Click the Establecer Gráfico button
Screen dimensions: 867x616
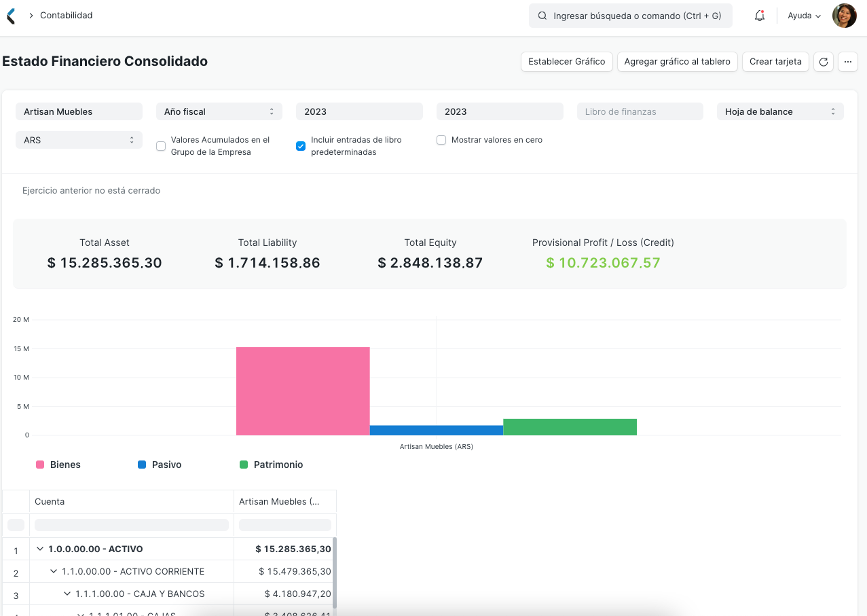click(566, 61)
